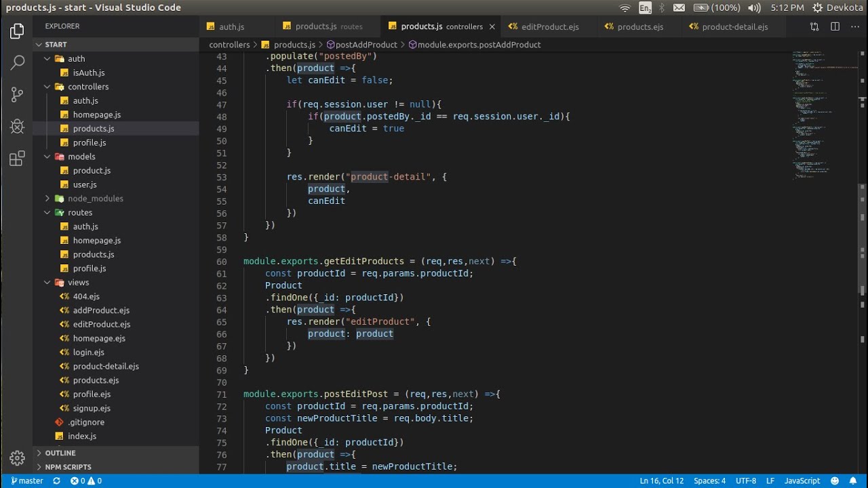Click the Ln 16, Col 12 indicator
The image size is (868, 488).
(x=661, y=481)
